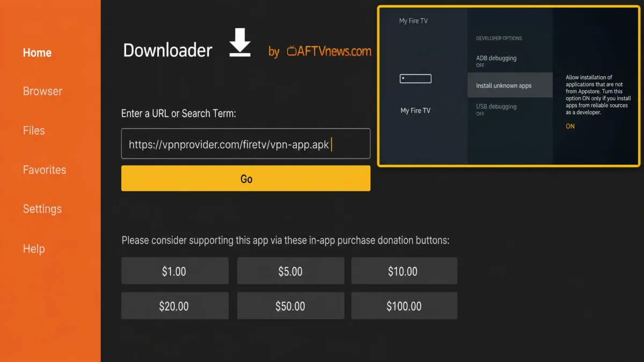Toggle ADB debugging in Developer Options

(x=510, y=61)
